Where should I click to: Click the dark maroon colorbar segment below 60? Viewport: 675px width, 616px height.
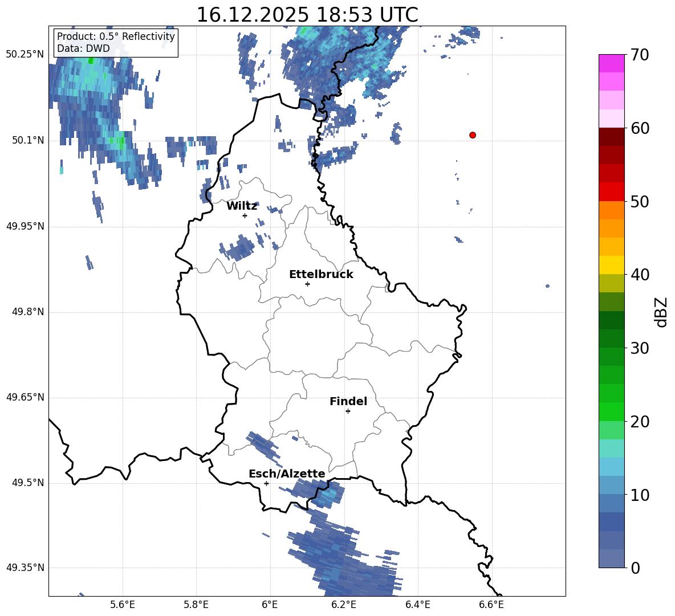click(x=611, y=137)
